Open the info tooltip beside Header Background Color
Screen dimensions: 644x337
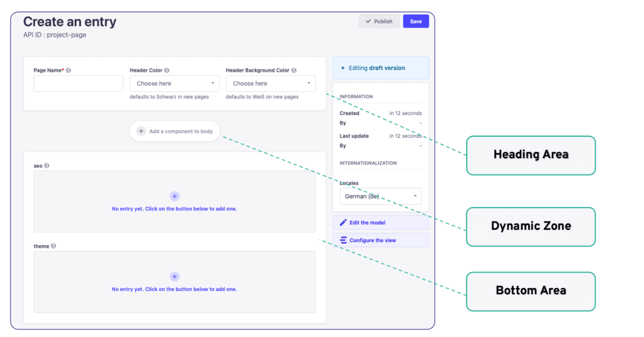pyautogui.click(x=294, y=70)
